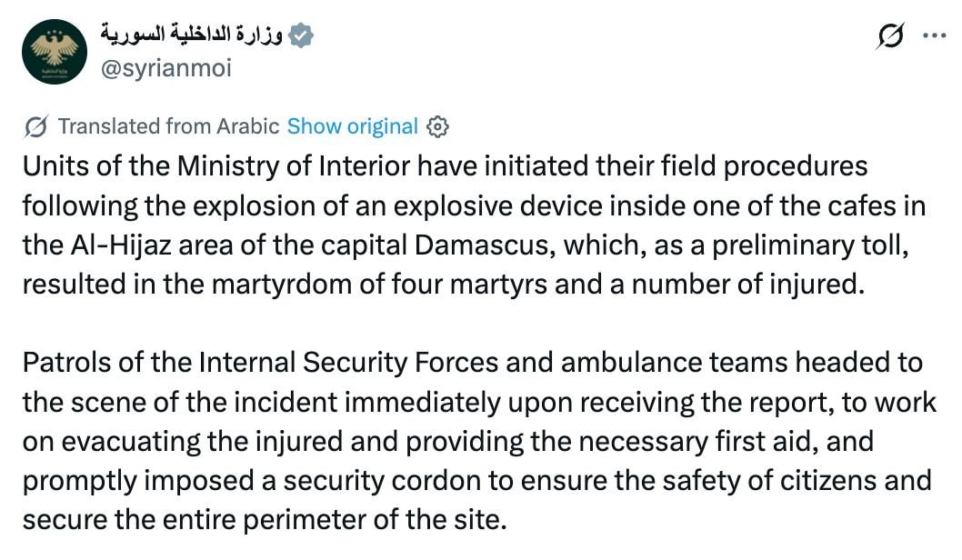
Task: Open the Syrian Ministry profile avatar
Action: (x=55, y=52)
